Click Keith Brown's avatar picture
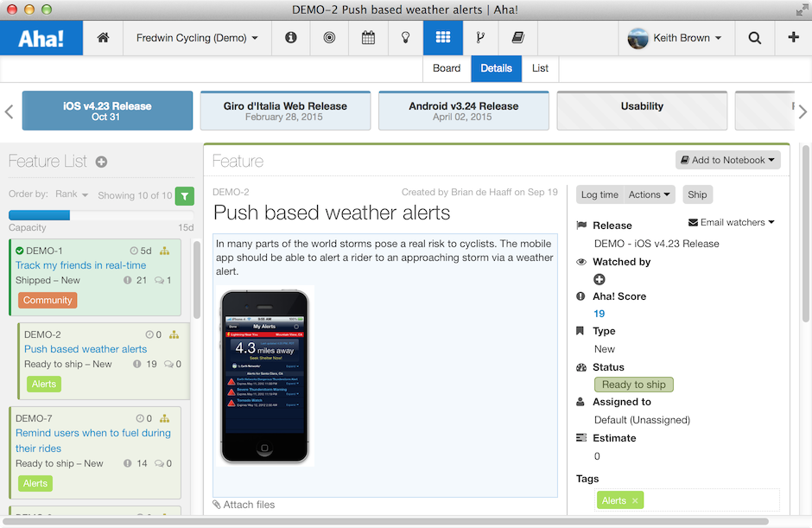812x528 pixels. tap(638, 38)
